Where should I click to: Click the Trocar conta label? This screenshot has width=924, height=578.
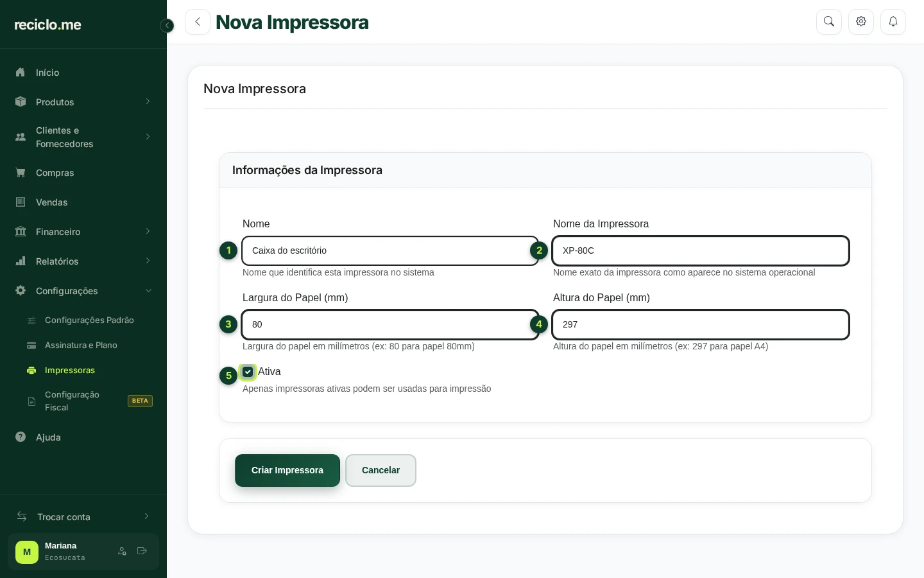pyautogui.click(x=64, y=517)
